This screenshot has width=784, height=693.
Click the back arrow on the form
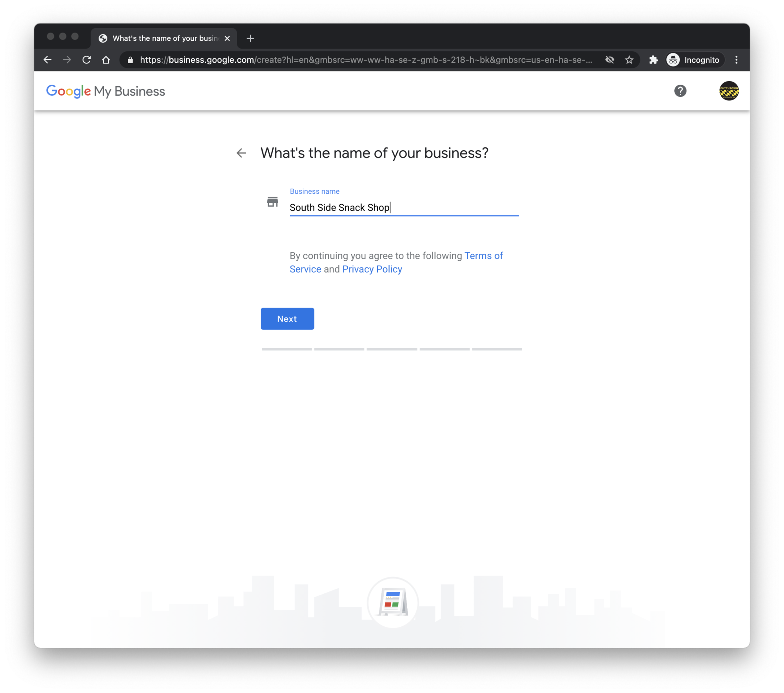(241, 153)
